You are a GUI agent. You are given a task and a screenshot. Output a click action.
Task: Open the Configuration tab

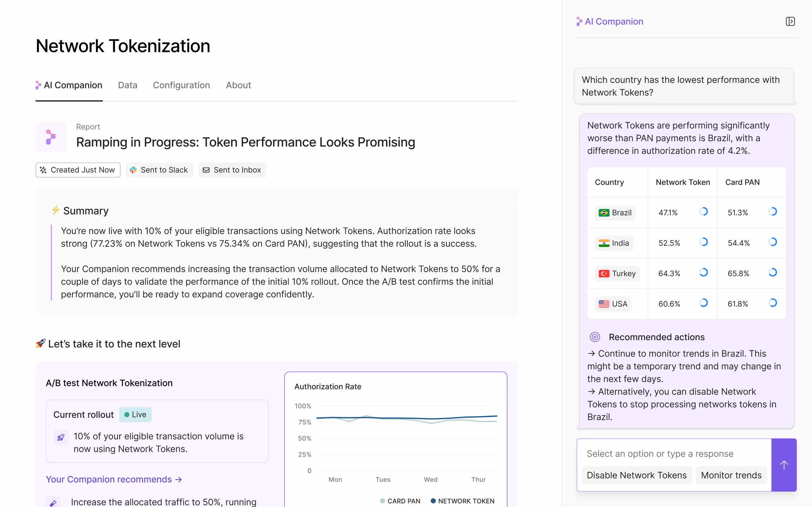[x=181, y=85]
